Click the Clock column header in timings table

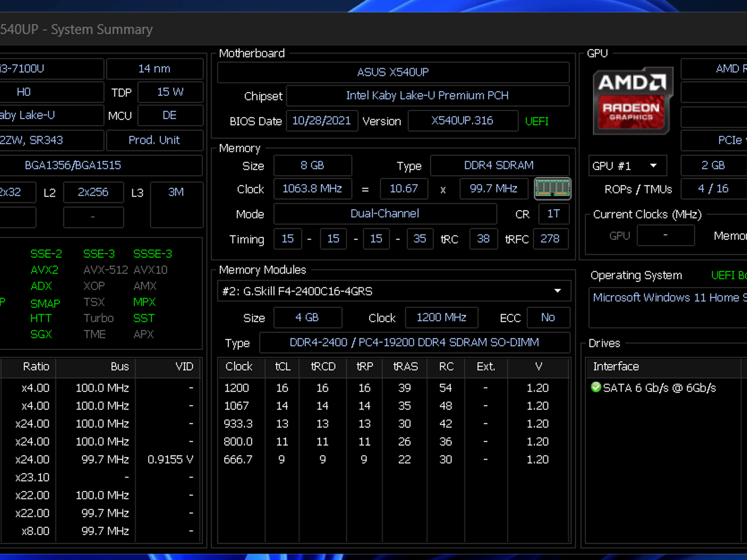pos(239,366)
